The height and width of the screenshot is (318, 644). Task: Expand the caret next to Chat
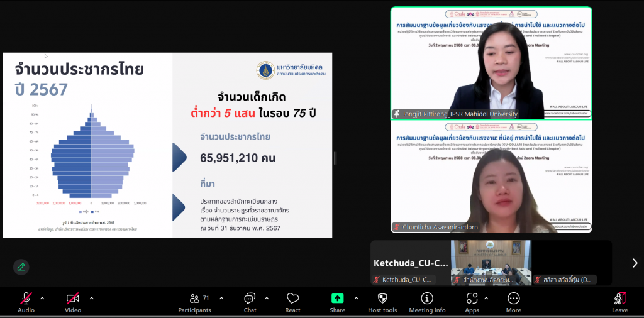(267, 298)
